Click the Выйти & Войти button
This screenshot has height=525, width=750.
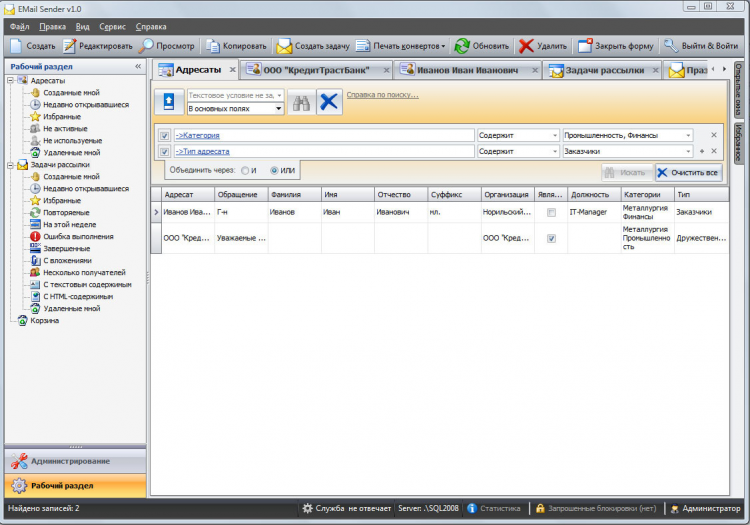[x=701, y=46]
